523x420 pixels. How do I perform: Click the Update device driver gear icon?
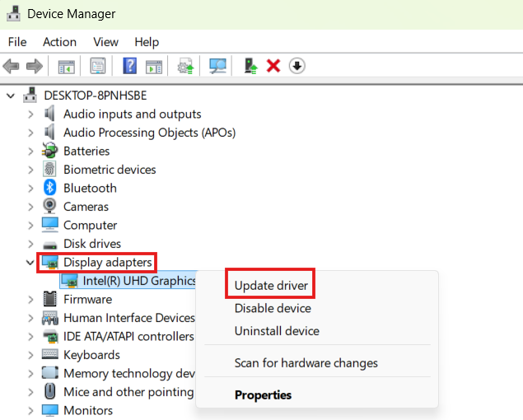pos(186,66)
